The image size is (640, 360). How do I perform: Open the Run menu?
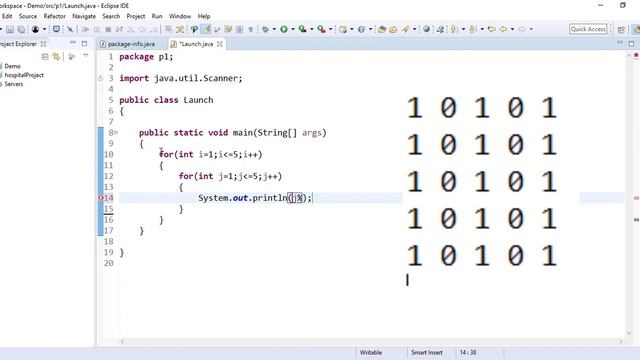coord(157,16)
